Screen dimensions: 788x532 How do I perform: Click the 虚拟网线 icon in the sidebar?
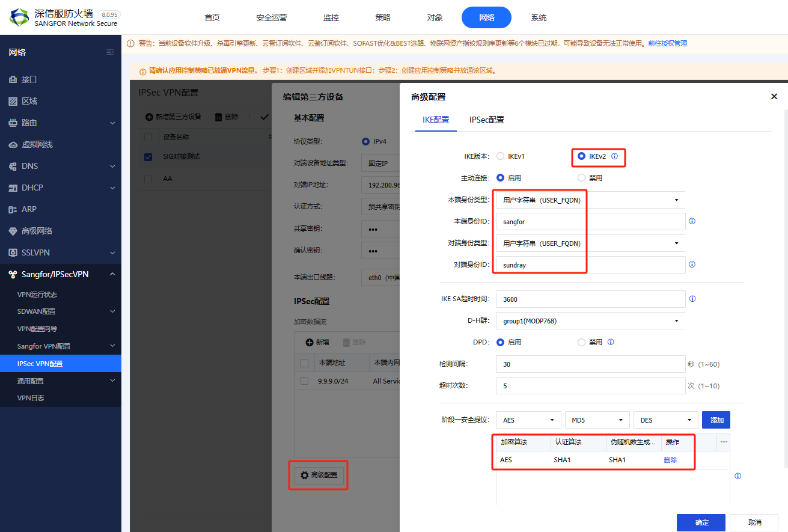[x=13, y=144]
